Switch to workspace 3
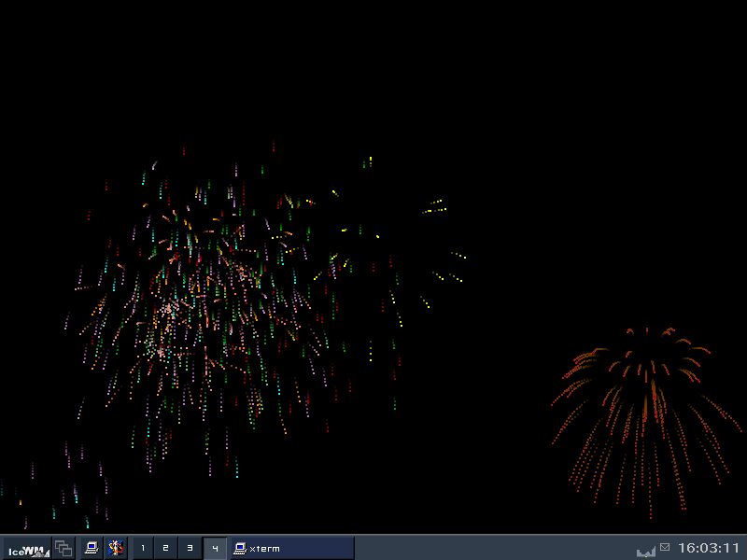747x560 pixels. [x=190, y=549]
